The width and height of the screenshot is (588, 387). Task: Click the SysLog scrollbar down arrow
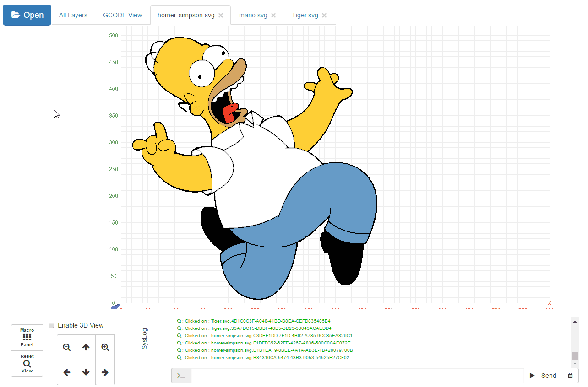pos(575,363)
